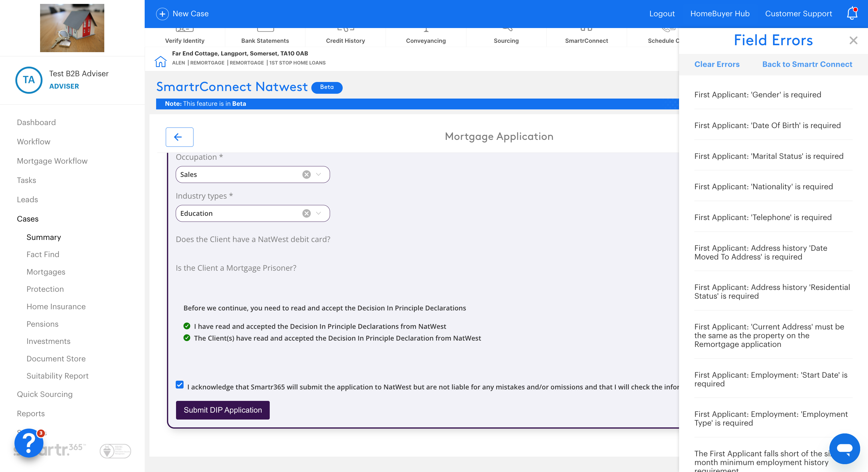Open Quick Sourcing in sidebar

click(45, 394)
